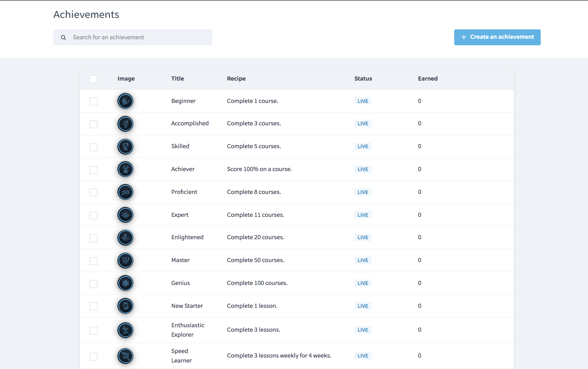Click the Genius atom badge icon

click(125, 283)
